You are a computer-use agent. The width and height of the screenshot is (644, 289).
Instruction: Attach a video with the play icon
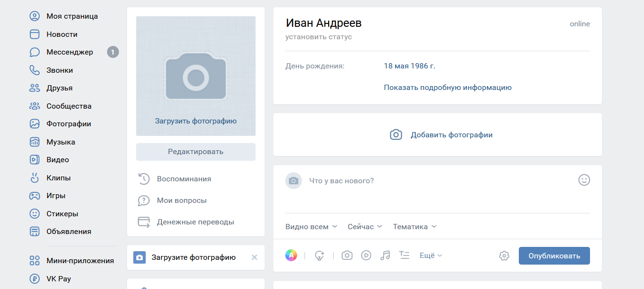pyautogui.click(x=366, y=256)
